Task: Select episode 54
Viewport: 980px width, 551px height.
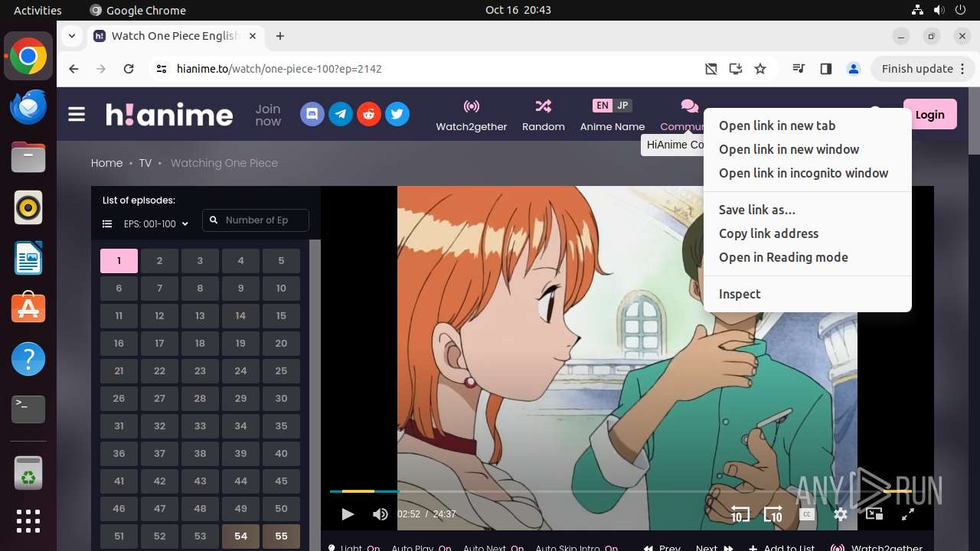Action: 240,536
